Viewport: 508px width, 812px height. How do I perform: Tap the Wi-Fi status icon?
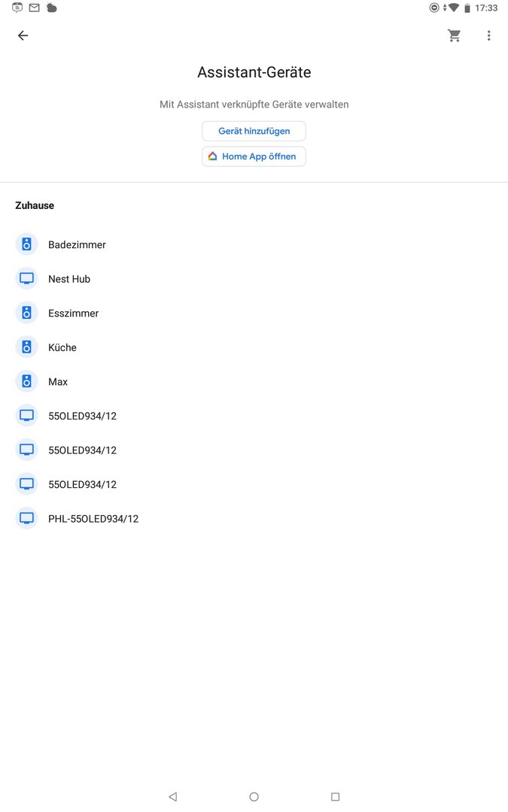[x=454, y=8]
